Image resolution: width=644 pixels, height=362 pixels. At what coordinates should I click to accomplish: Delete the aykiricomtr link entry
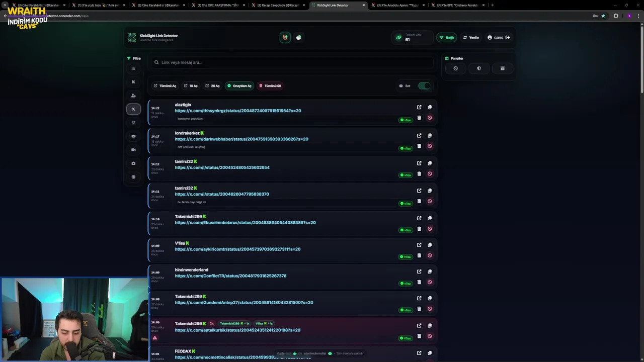tap(419, 255)
